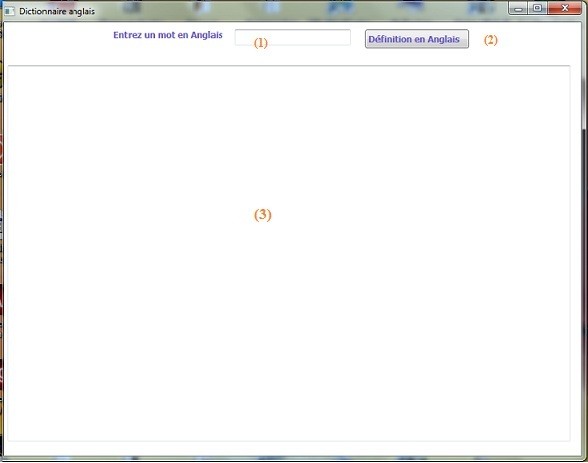The image size is (588, 463).
Task: Click the bottom border of the dictionary window
Action: coord(292,458)
